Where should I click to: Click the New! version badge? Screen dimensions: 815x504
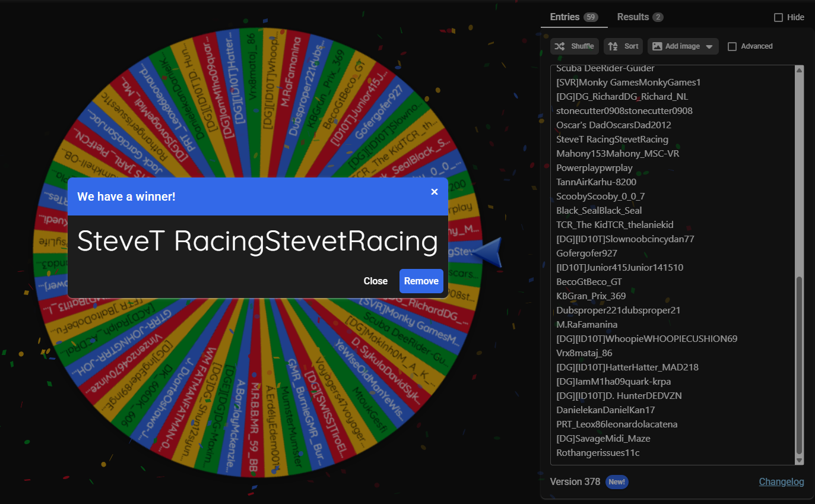point(617,482)
